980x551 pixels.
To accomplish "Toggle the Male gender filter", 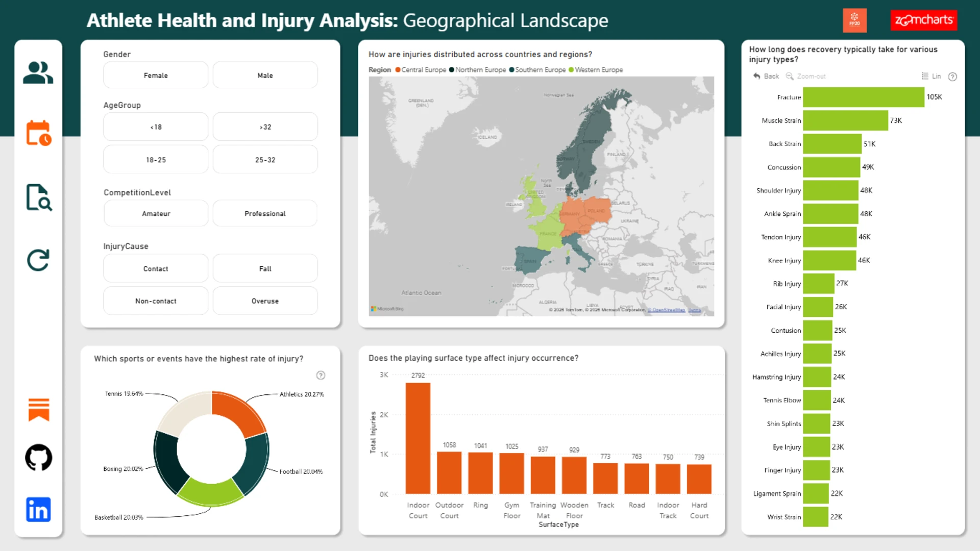I will pos(265,75).
